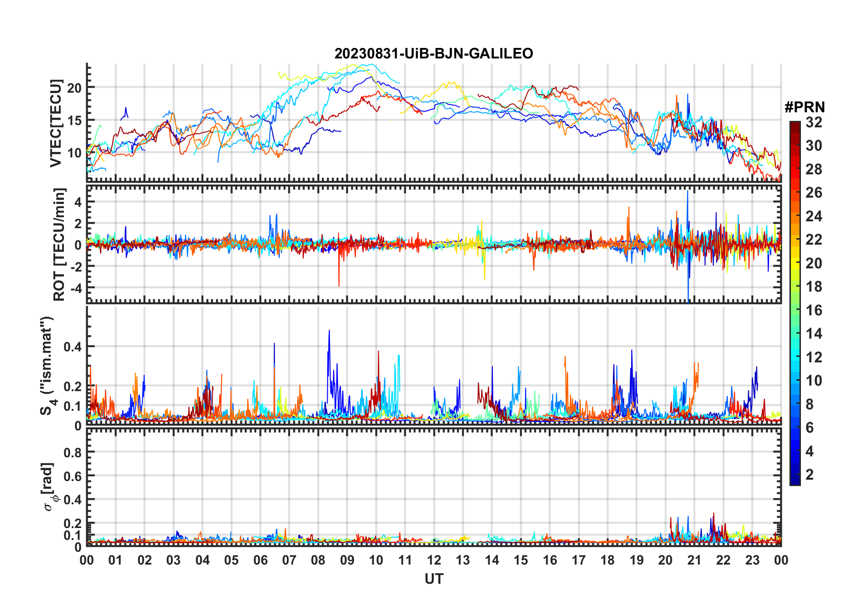Click colorbar tick label 32
Image resolution: width=868 pixels, height=607 pixels.
click(x=814, y=122)
